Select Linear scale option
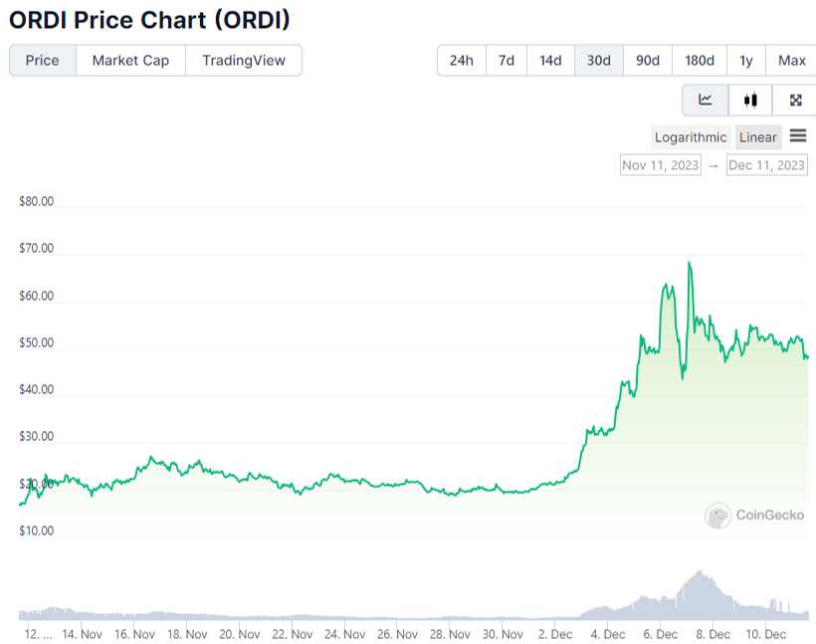This screenshot has height=644, width=816. tap(757, 137)
